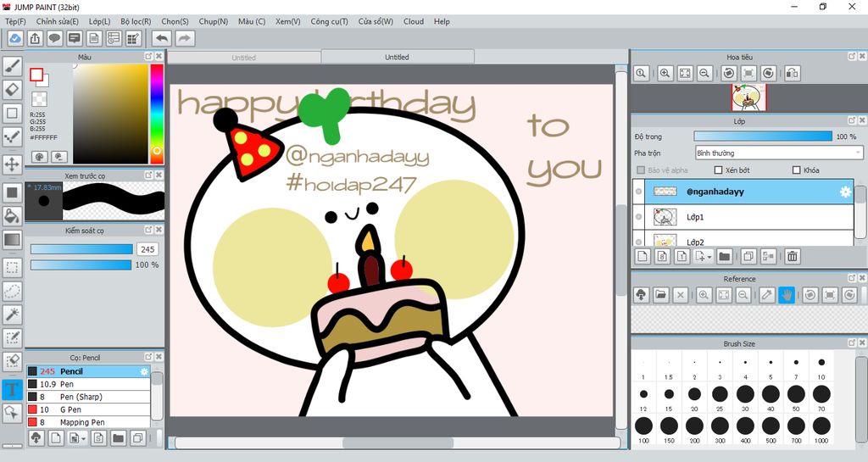Click the foreground color swatch
The height and width of the screenshot is (462, 868).
pyautogui.click(x=36, y=75)
